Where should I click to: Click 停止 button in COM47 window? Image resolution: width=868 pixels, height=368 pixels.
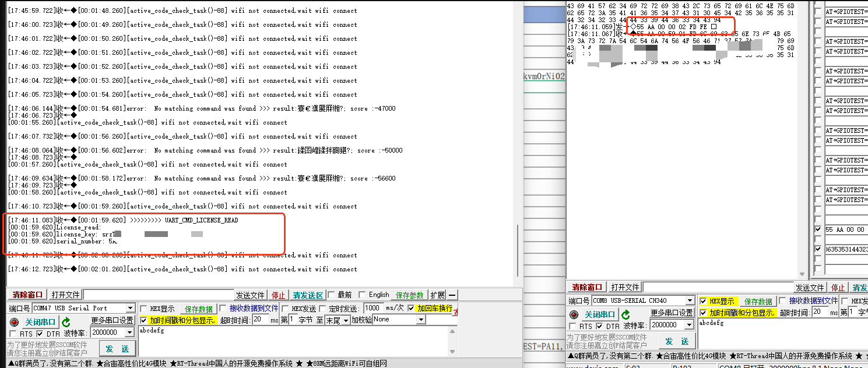[279, 295]
